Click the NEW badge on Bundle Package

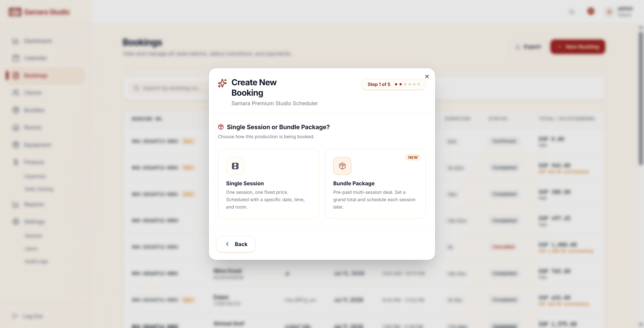pyautogui.click(x=413, y=157)
